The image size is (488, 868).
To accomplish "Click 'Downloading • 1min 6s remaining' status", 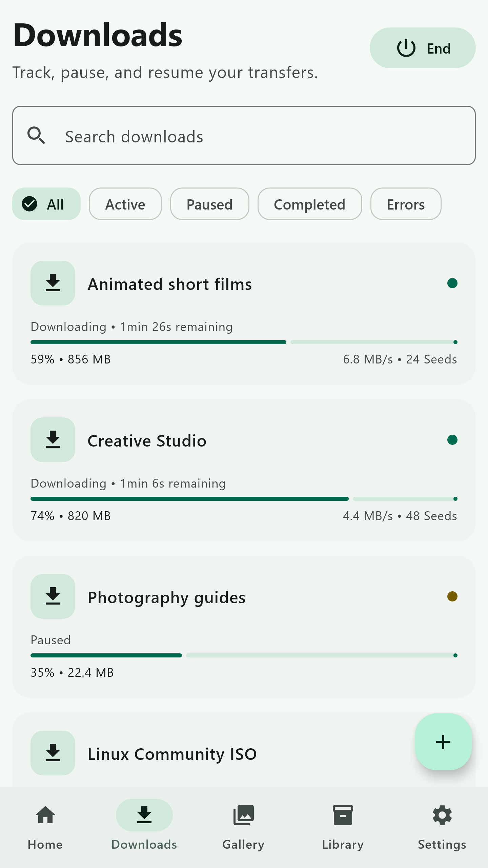I will point(128,484).
